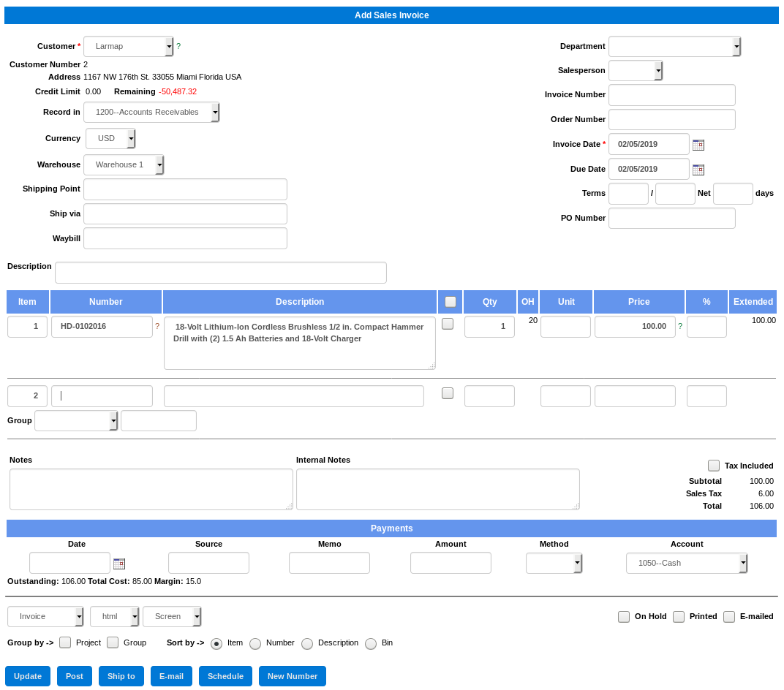
Task: Click the HD-0102016 part number field
Action: (102, 327)
